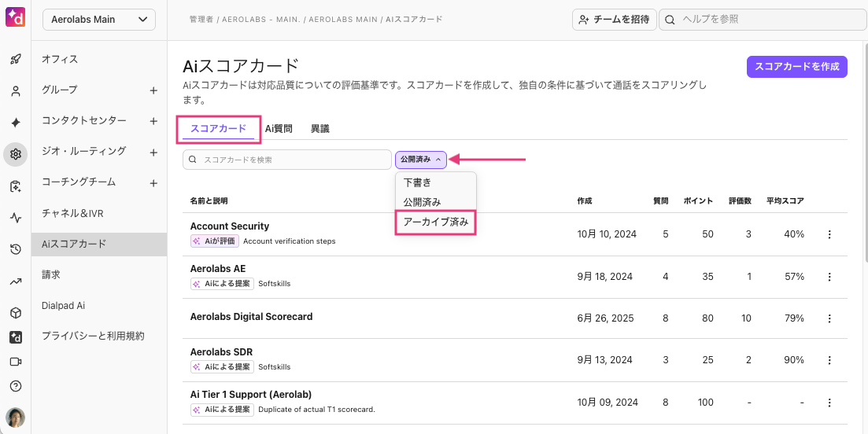Open more options for Aerolabs SDR row
Image resolution: width=868 pixels, height=434 pixels.
829,360
